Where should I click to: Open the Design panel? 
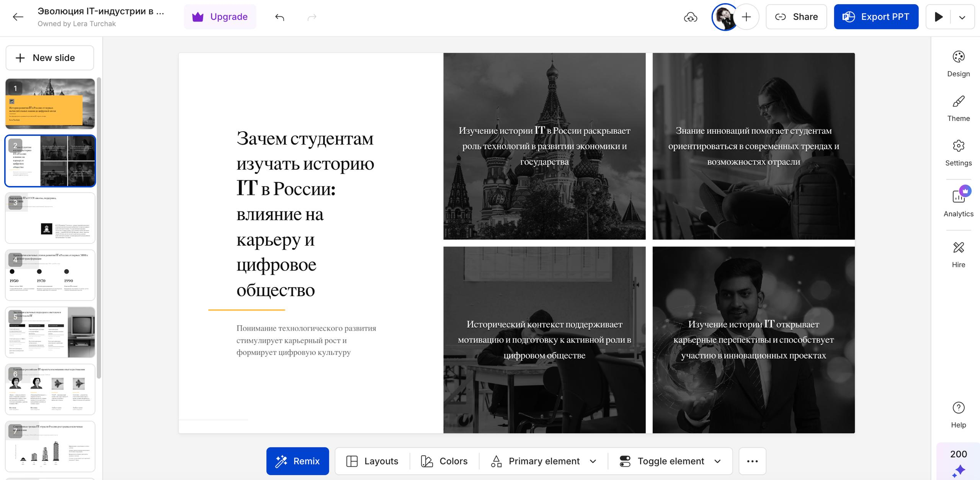coord(958,63)
